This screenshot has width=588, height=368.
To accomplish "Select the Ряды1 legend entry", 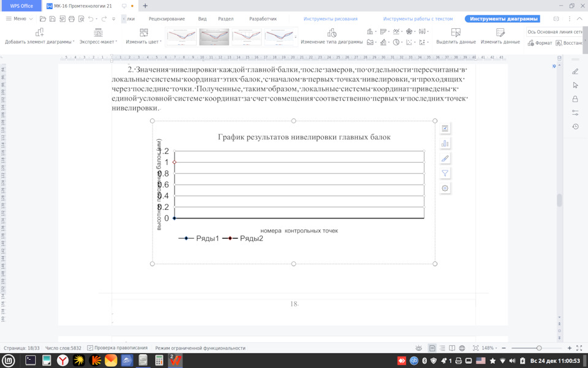I will click(198, 239).
